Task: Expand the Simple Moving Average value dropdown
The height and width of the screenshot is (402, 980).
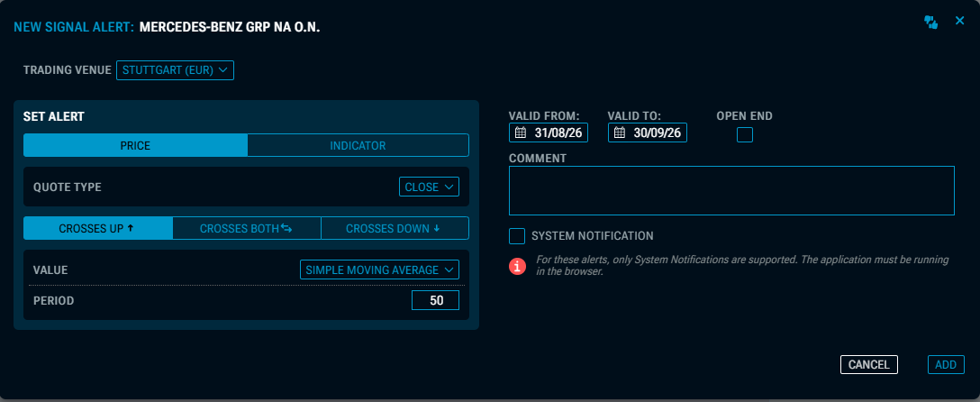Action: pyautogui.click(x=379, y=270)
